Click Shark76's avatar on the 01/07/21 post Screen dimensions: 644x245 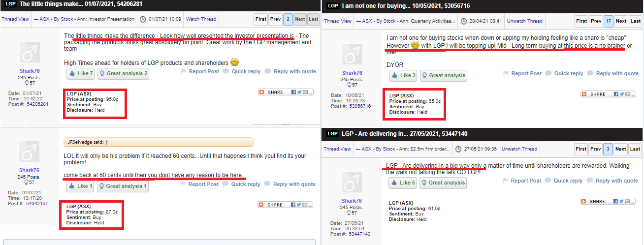30,53
